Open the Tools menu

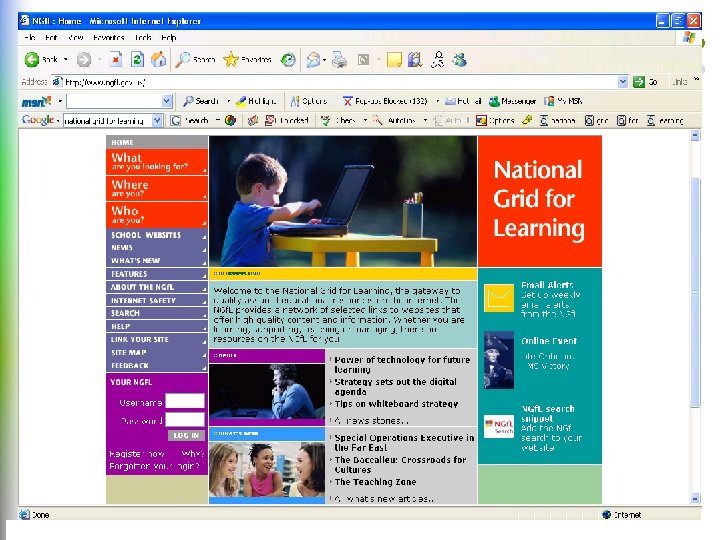click(x=143, y=37)
